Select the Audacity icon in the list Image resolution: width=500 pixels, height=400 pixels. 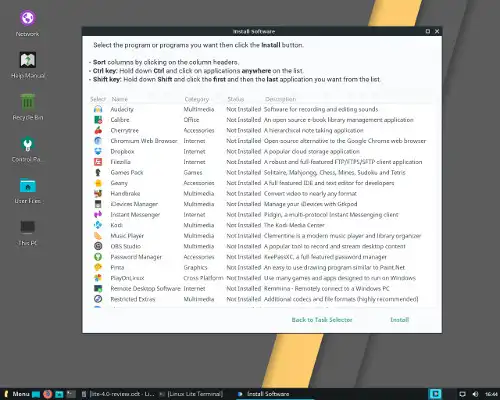[98, 109]
